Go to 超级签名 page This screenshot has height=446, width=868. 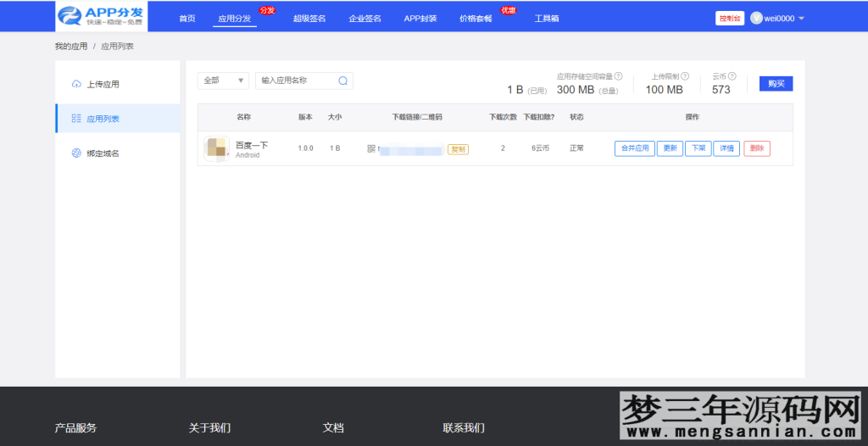[x=309, y=19]
